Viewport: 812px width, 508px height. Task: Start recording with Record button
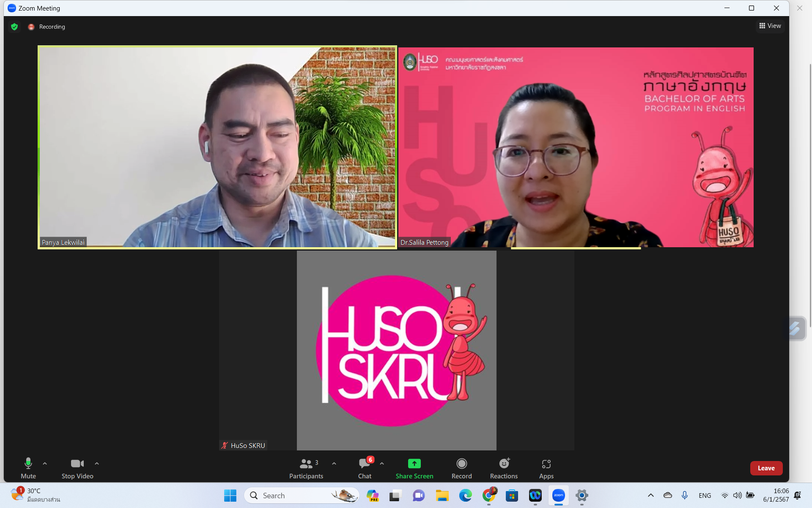[x=462, y=468]
